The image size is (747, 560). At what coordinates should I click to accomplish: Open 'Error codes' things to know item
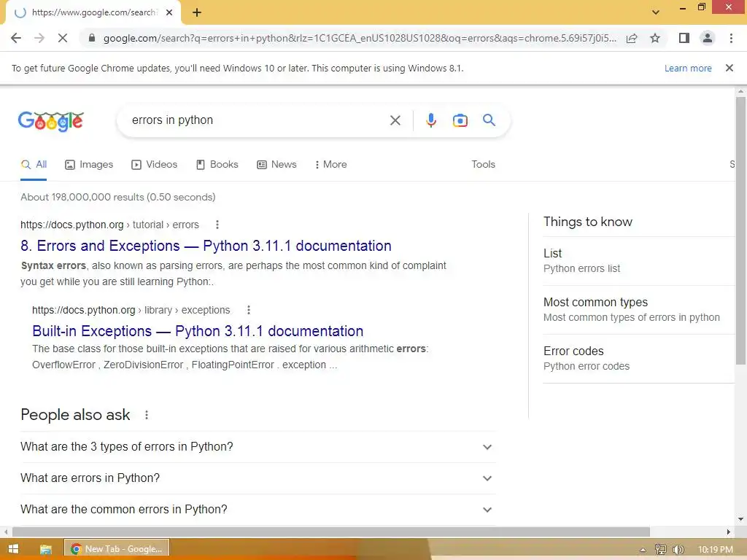(x=638, y=358)
